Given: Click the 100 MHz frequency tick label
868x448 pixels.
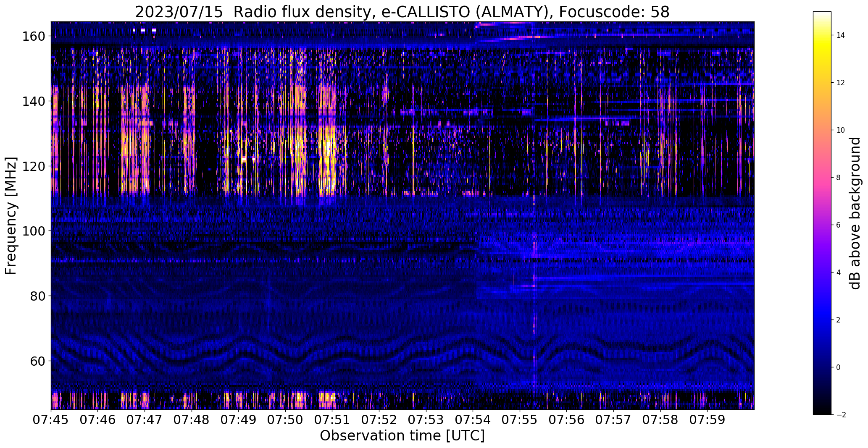Looking at the screenshot, I should pyautogui.click(x=34, y=231).
